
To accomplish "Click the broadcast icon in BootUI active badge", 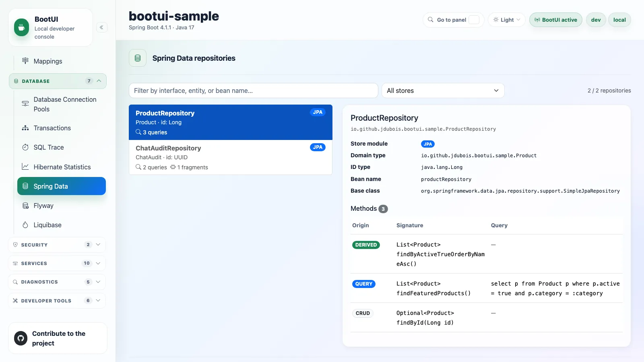I will click(537, 20).
